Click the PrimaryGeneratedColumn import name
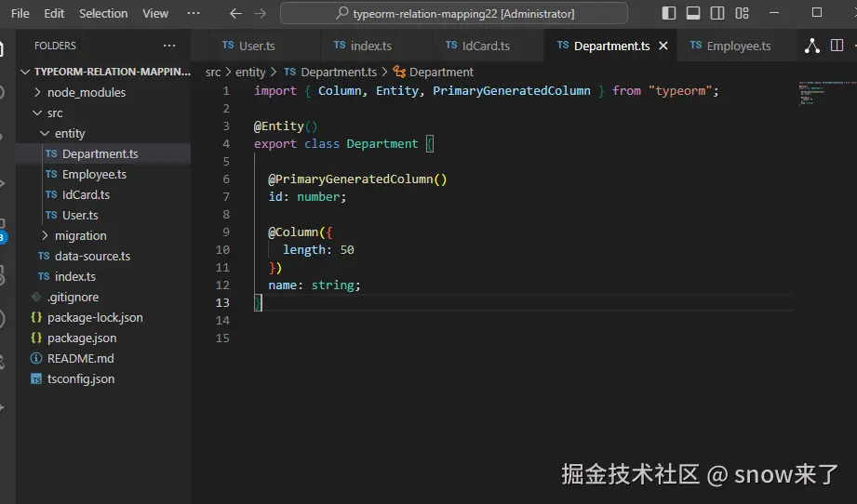Screen dimensions: 857x504 512,90
